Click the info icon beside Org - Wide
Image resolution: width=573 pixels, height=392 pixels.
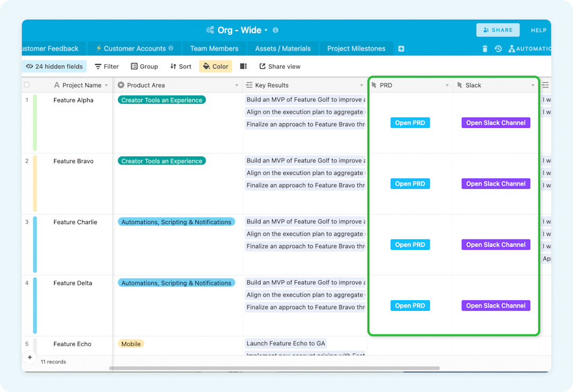[x=275, y=30]
